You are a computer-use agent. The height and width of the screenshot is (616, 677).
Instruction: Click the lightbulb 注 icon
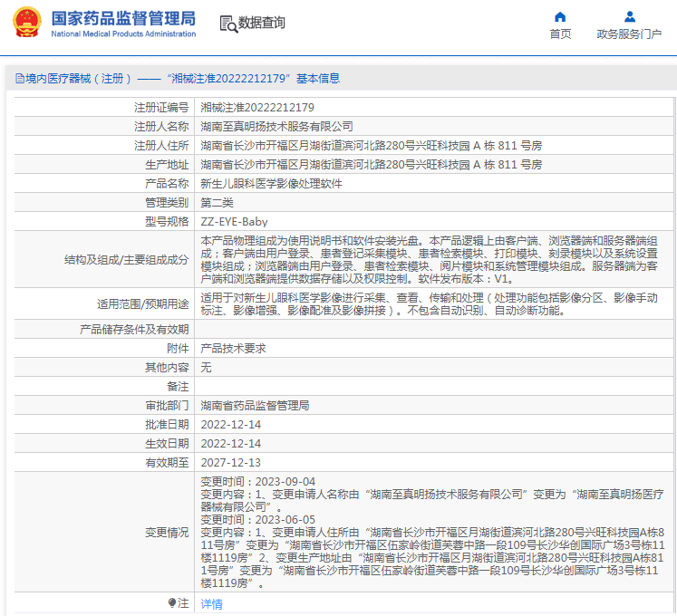tap(172, 602)
